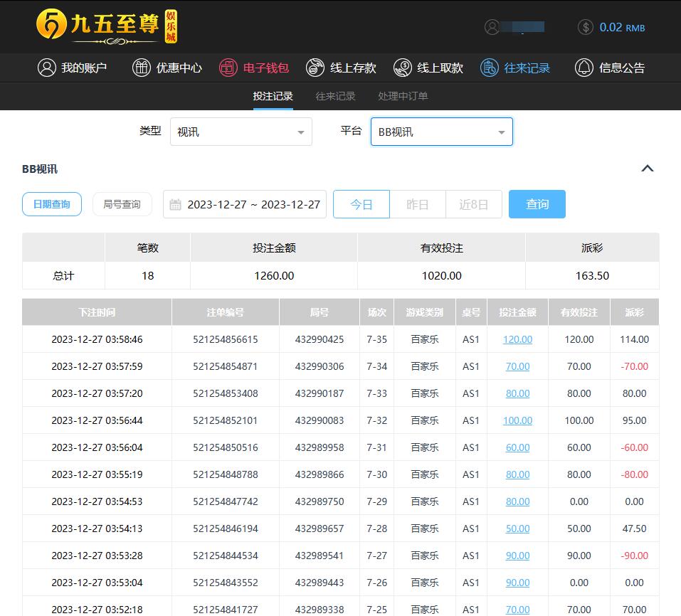Viewport: 681px width, 616px height.
Task: Open the 往来记录 sub-tab
Action: coord(335,96)
